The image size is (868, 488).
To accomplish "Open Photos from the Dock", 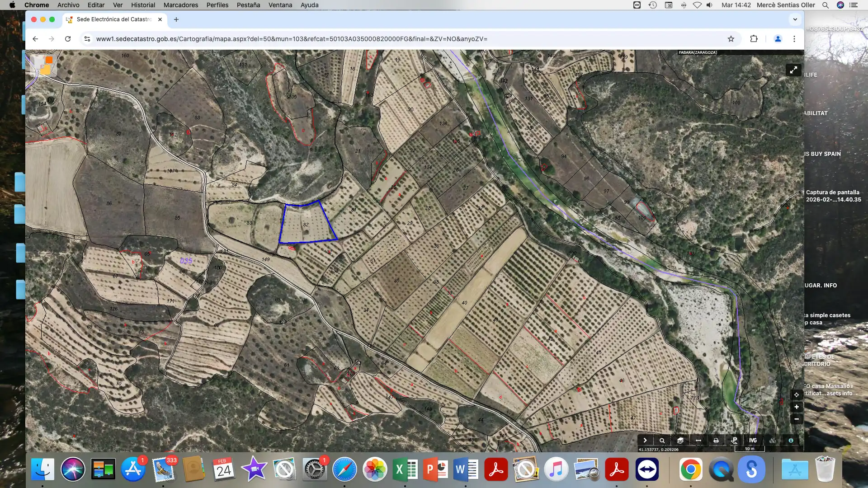I will click(x=375, y=469).
